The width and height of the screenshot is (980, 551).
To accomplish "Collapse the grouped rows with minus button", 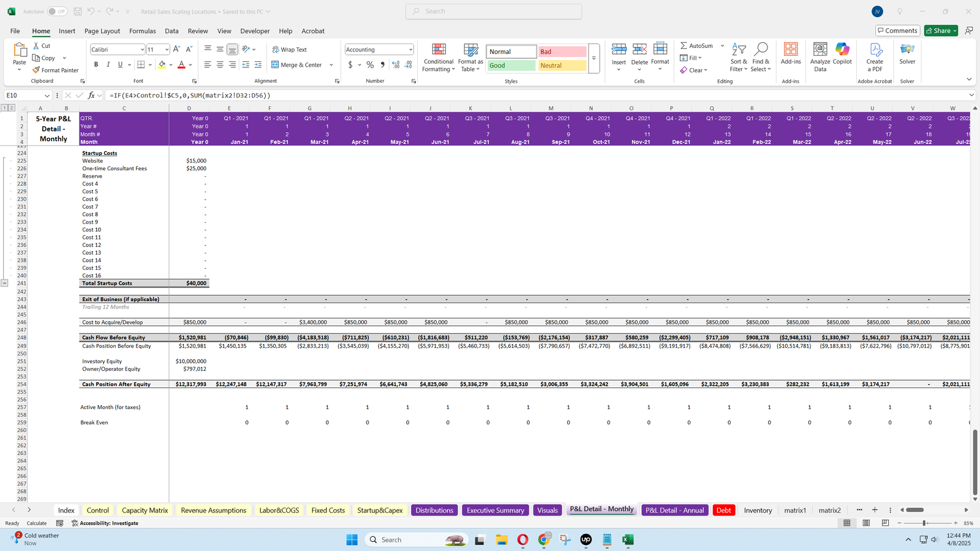I will tap(4, 283).
